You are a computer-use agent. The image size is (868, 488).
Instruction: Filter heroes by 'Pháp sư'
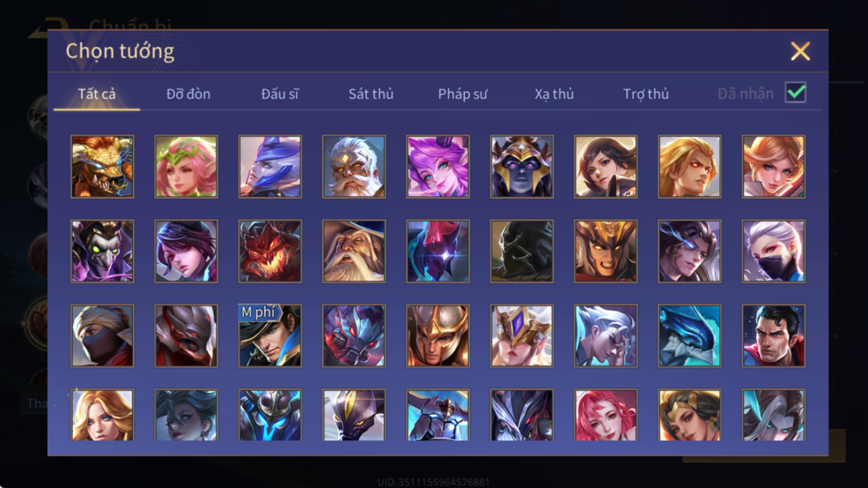pos(462,94)
